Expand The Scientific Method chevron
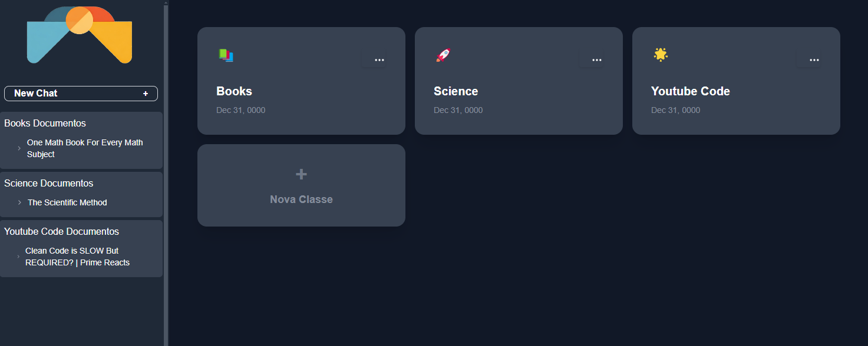 pos(19,202)
